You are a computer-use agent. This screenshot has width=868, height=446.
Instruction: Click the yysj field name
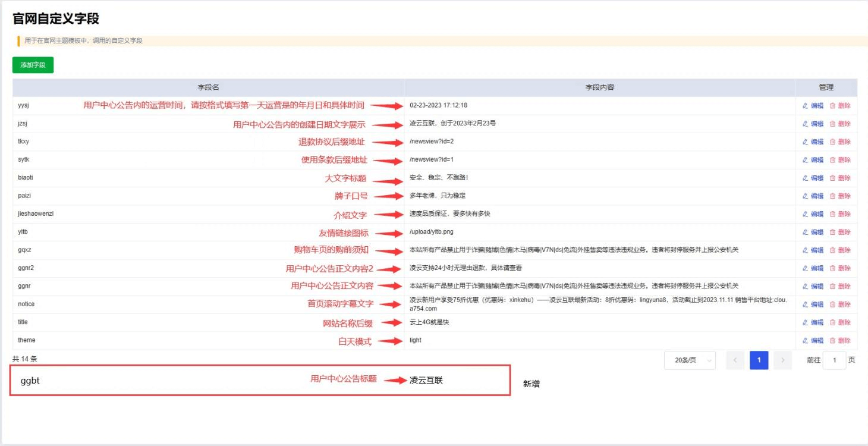pyautogui.click(x=23, y=106)
